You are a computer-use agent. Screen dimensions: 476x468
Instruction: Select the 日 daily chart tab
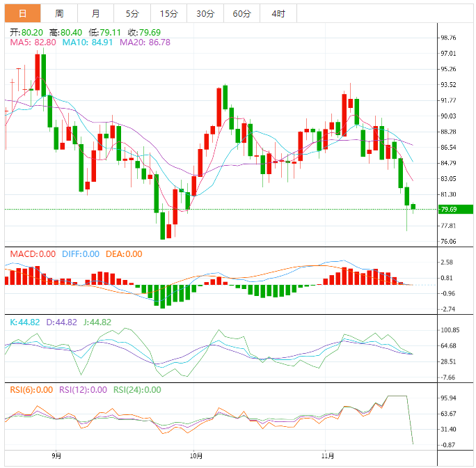tap(22, 13)
